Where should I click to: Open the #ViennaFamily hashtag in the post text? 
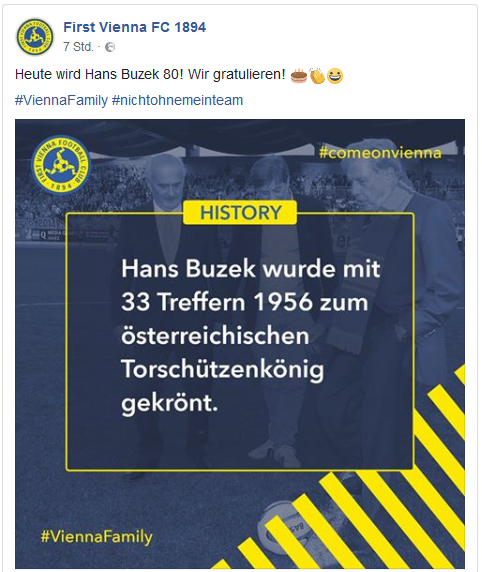(61, 100)
